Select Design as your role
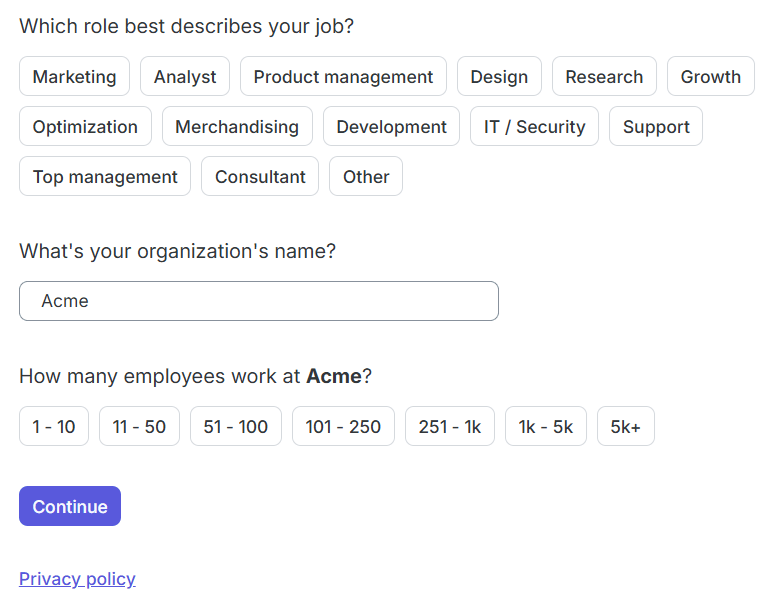Image resolution: width=773 pixels, height=597 pixels. click(499, 76)
